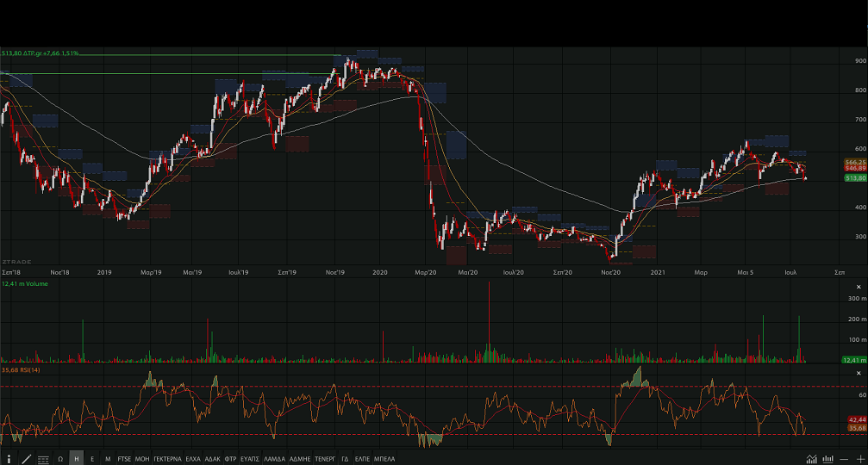Screen dimensions: 868x465
Task: Select the line drawing tool
Action: tap(26, 459)
